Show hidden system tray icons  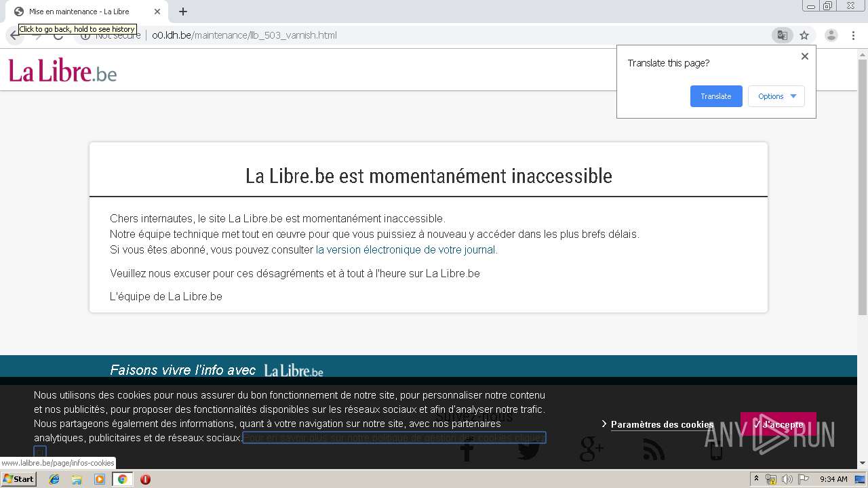[757, 479]
